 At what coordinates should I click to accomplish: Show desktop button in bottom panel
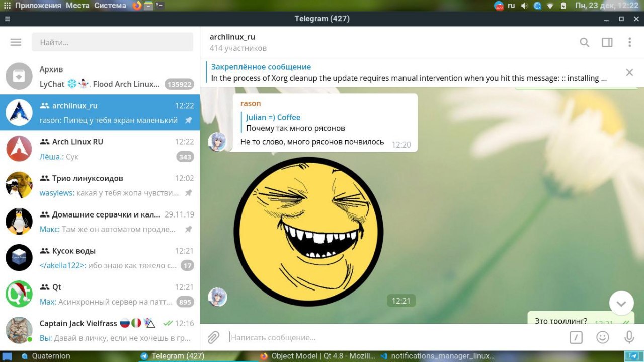[7, 356]
